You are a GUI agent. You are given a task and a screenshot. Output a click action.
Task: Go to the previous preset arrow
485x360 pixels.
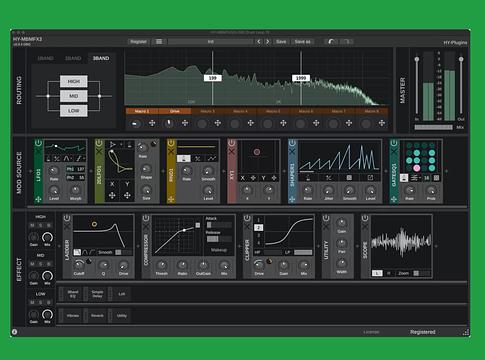259,41
